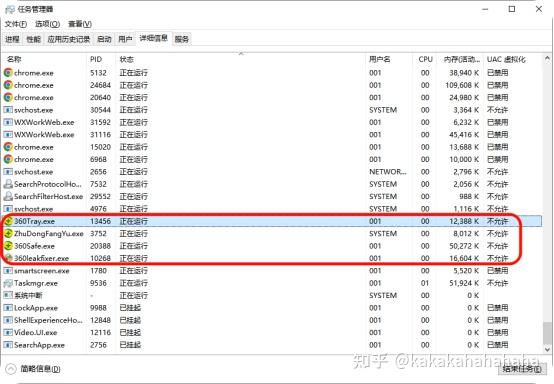The image size is (554, 384).
Task: Click CPU value 01 in Taskmgr row
Action: point(425,283)
